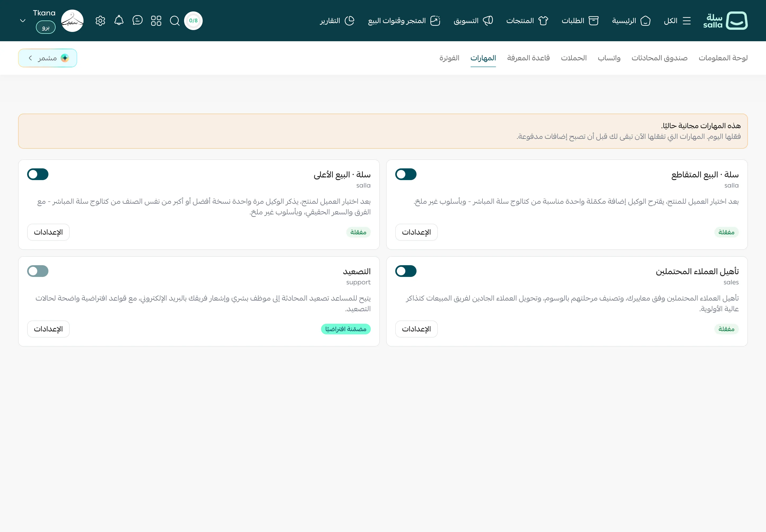Viewport: 766px width, 532px height.
Task: Toggle سلة البيع الأعلى skill switch
Action: (x=38, y=174)
